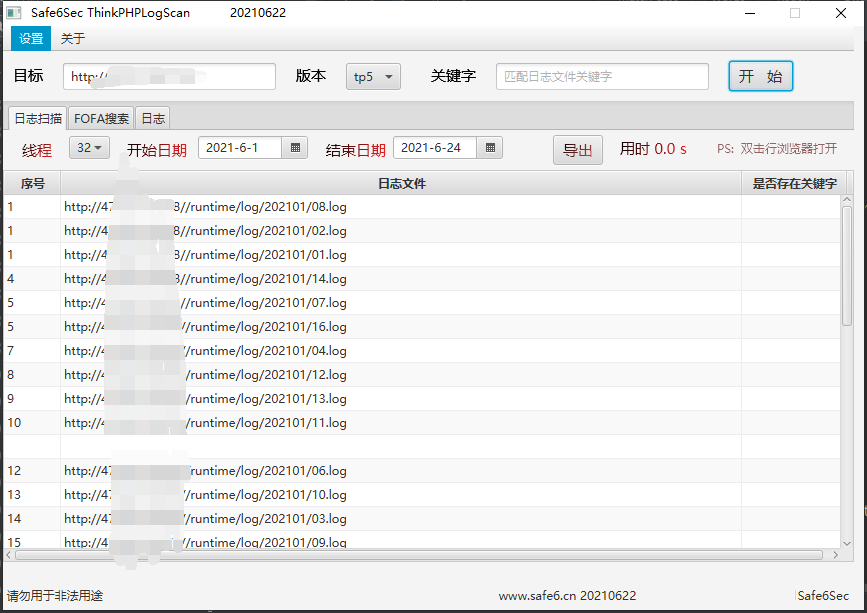Screen dimensions: 867x613
Task: Open the start date calendar picker icon
Action: click(295, 148)
